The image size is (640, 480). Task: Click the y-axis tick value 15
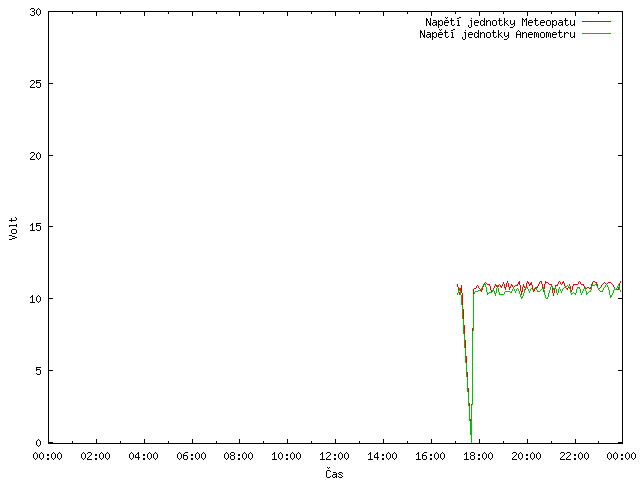(x=36, y=227)
